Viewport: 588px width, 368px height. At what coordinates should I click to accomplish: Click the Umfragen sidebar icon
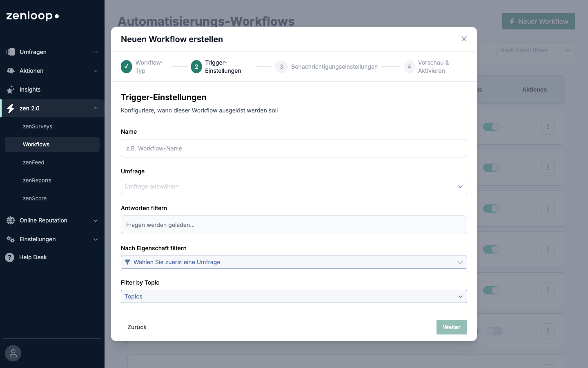click(11, 52)
